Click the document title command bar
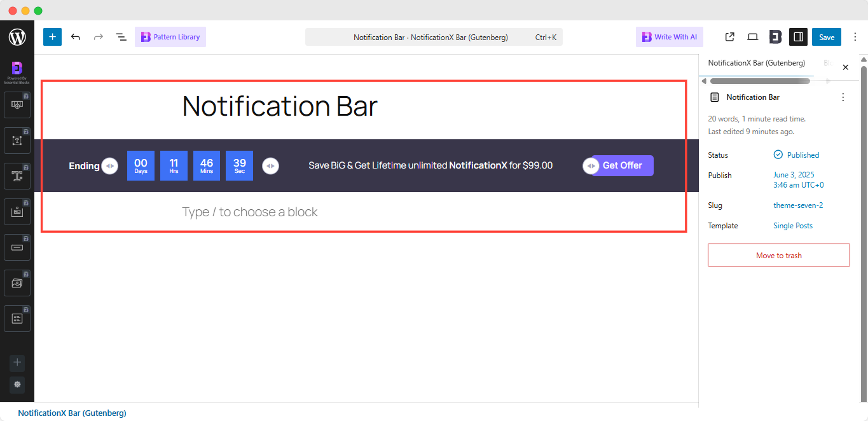This screenshot has width=868, height=421. pyautogui.click(x=434, y=37)
